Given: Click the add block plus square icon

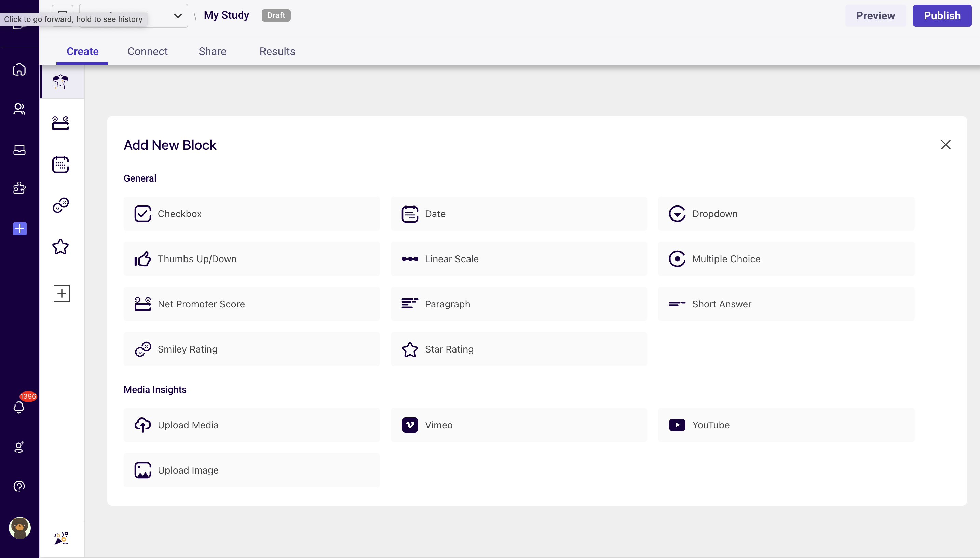Looking at the screenshot, I should coord(62,293).
